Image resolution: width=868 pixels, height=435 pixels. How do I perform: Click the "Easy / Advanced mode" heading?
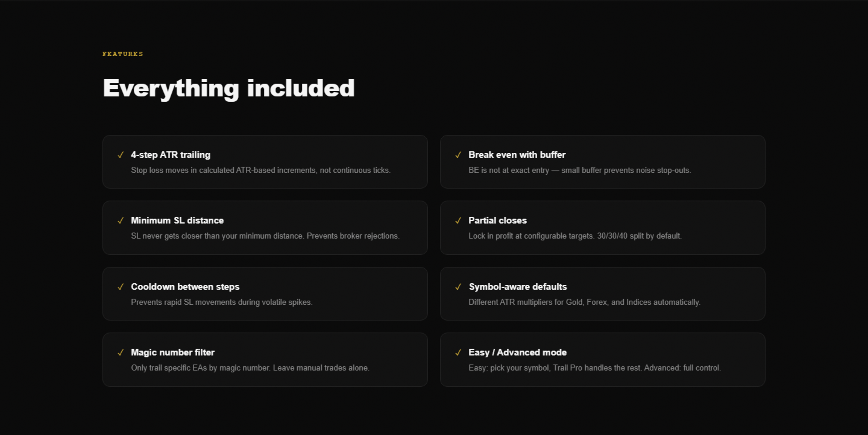tap(517, 352)
